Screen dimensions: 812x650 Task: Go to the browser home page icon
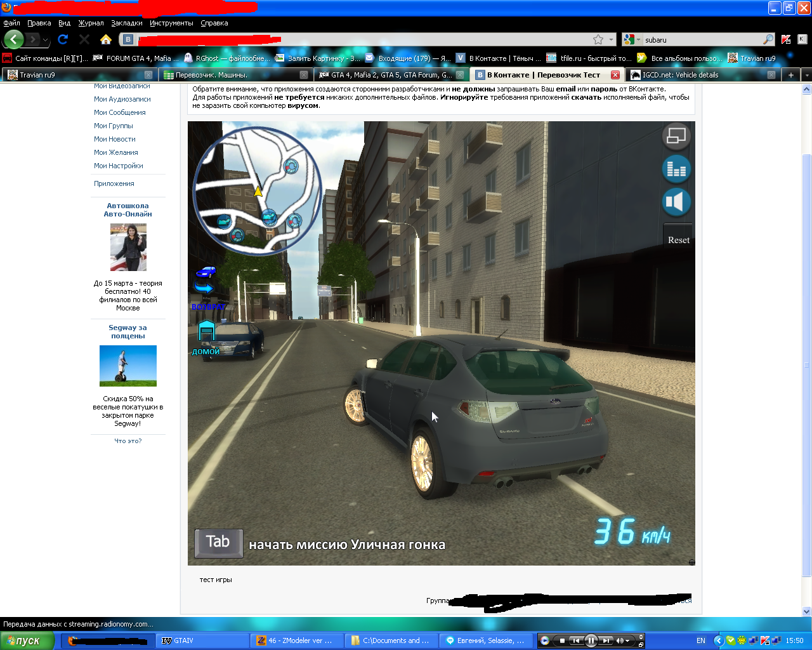click(x=106, y=39)
